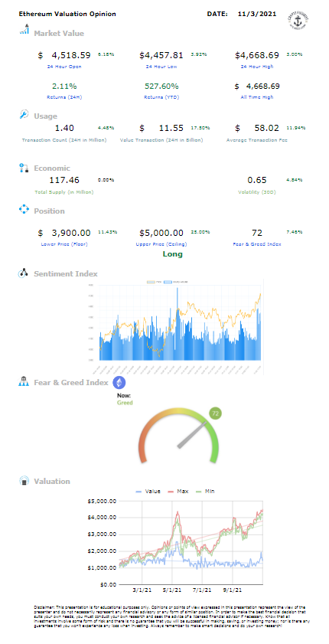Click the 11.55 value transaction figure
329x644 pixels.
pyautogui.click(x=171, y=129)
